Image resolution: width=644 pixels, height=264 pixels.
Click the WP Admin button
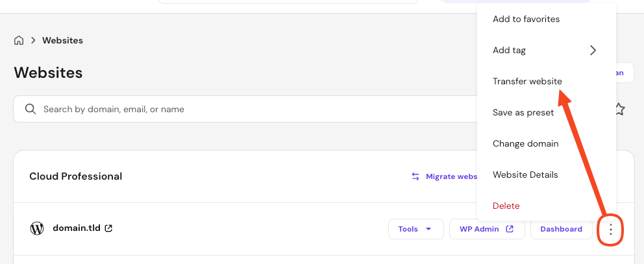pos(482,229)
